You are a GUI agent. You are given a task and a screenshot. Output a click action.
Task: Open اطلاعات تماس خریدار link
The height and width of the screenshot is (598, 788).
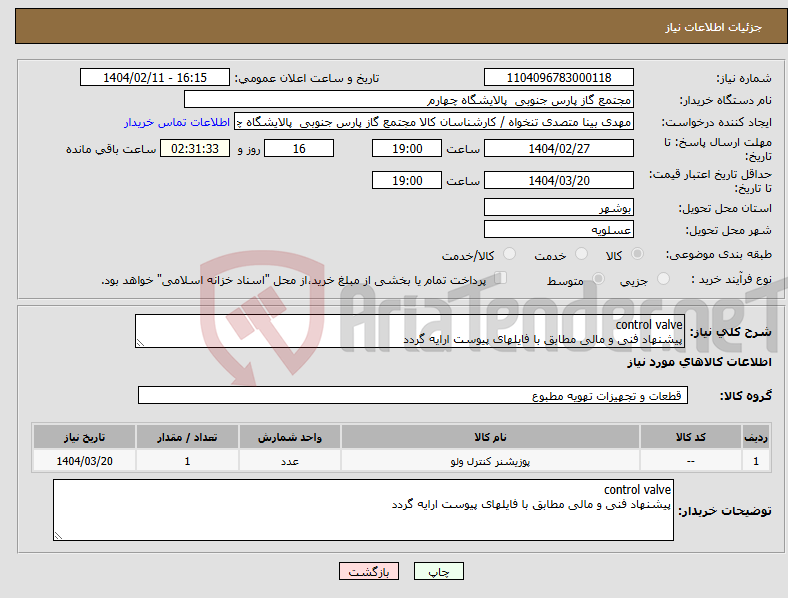(x=177, y=122)
